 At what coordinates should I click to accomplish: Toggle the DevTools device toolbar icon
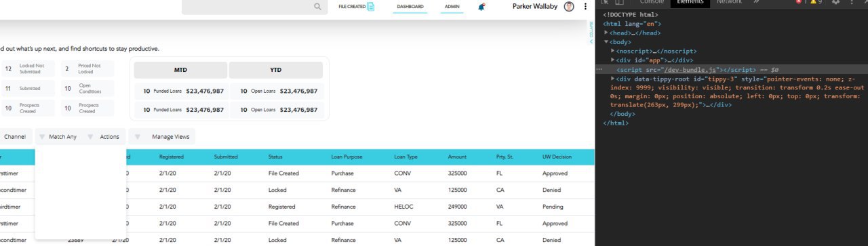pos(620,2)
